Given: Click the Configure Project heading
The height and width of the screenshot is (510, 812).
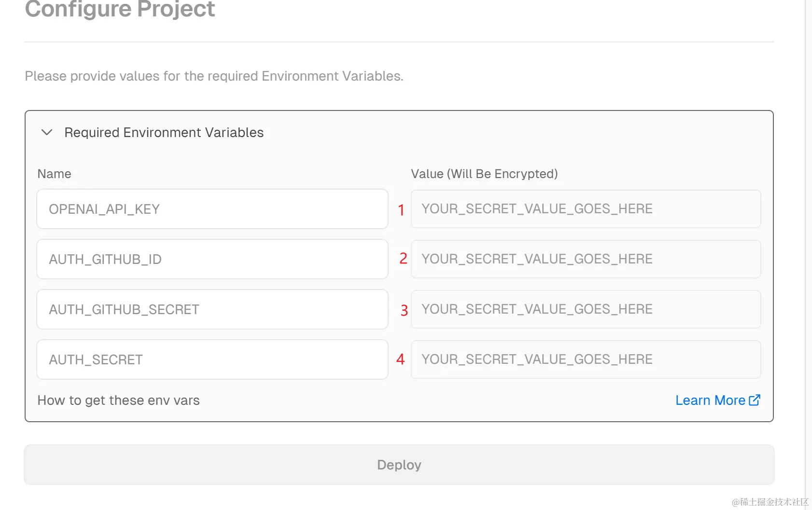Looking at the screenshot, I should tap(120, 9).
